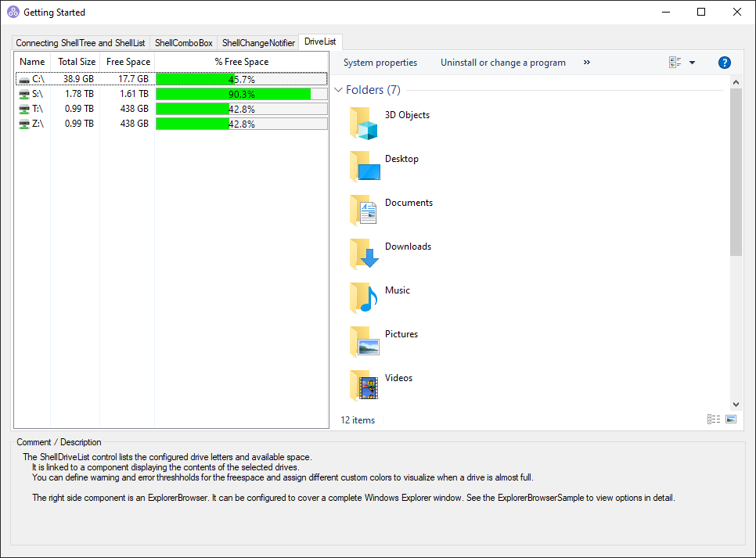This screenshot has height=558, width=756.
Task: Click the Videos folder icon
Action: click(x=364, y=386)
